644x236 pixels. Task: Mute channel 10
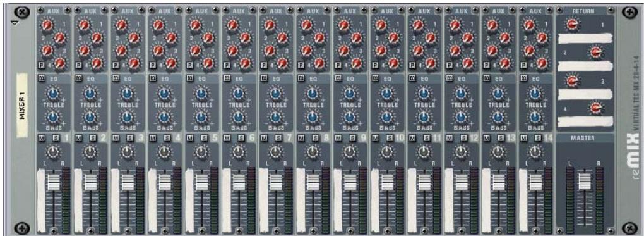(376, 137)
